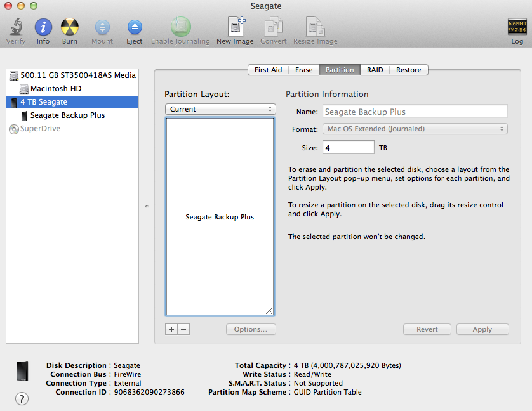532x411 pixels.
Task: Open the Format Mac OS Extended dropdown
Action: (415, 129)
